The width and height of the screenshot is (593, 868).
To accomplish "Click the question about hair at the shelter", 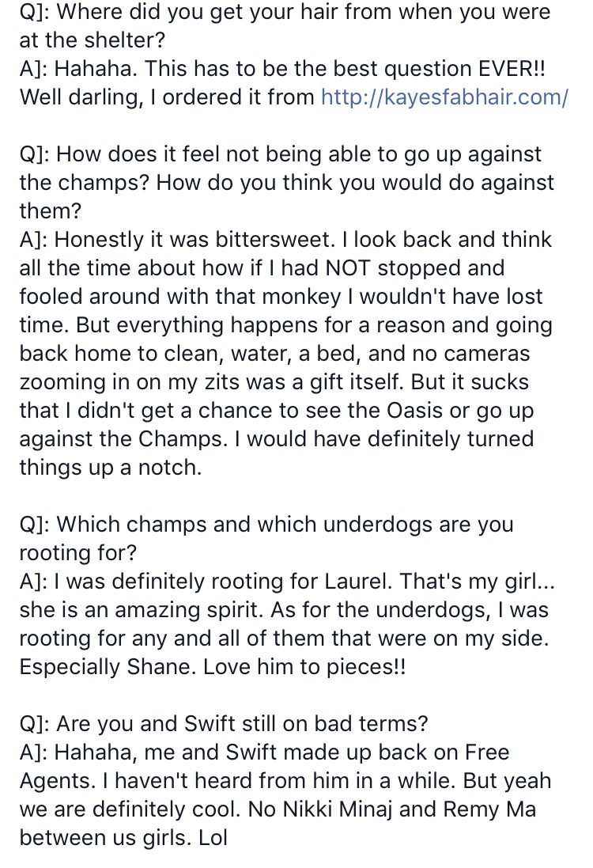I will pyautogui.click(x=285, y=25).
